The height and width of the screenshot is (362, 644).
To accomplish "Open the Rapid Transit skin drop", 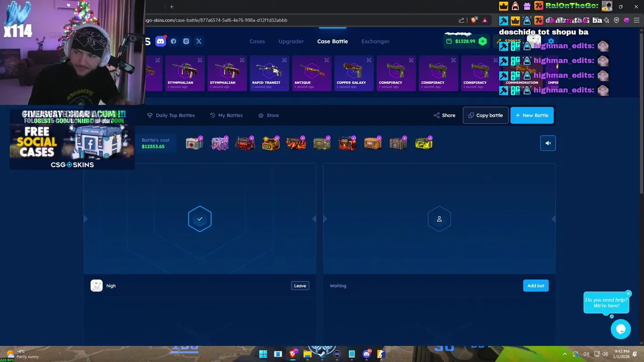I will tap(269, 73).
